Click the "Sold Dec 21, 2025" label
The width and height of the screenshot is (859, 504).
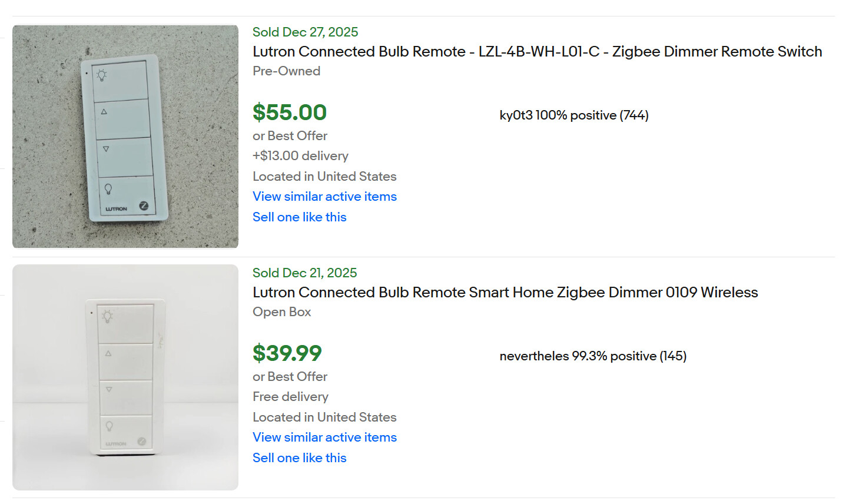tap(304, 273)
